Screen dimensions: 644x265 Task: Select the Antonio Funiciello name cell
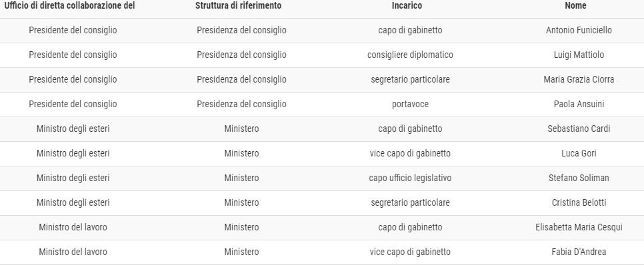click(x=579, y=31)
